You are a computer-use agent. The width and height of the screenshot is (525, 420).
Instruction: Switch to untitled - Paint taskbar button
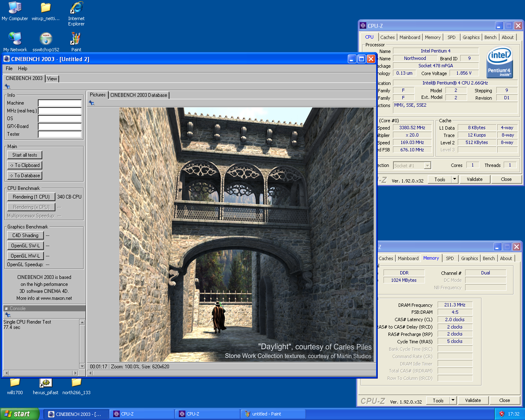pos(273,414)
